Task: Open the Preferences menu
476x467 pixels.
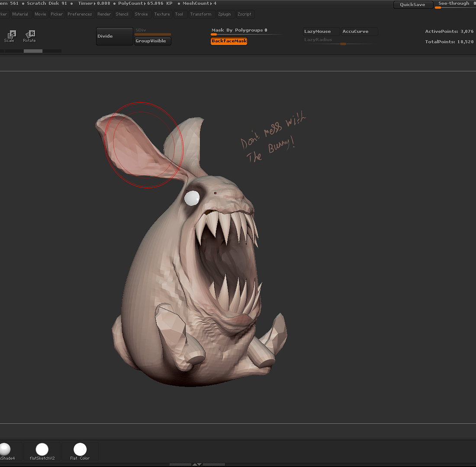Action: tap(80, 14)
